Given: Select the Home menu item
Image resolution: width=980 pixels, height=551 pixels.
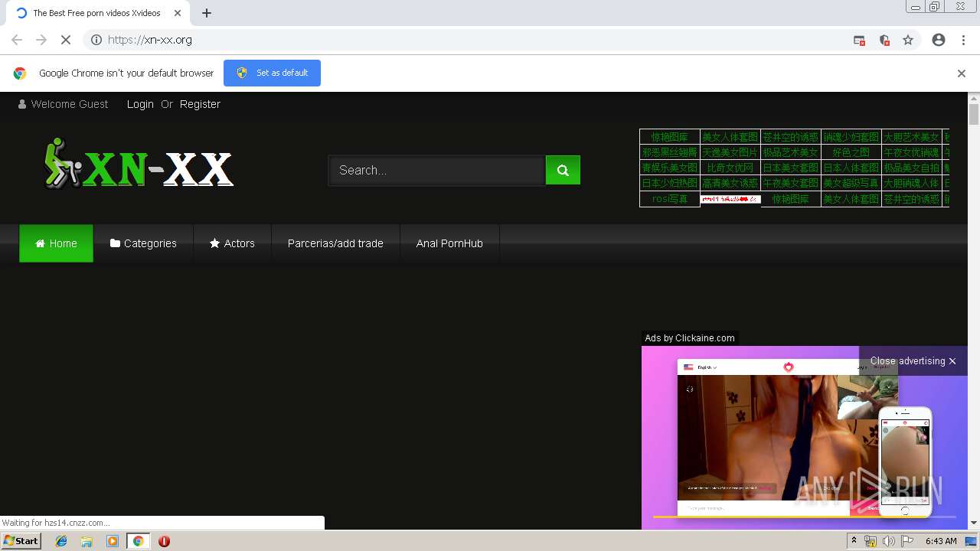Looking at the screenshot, I should tap(56, 243).
